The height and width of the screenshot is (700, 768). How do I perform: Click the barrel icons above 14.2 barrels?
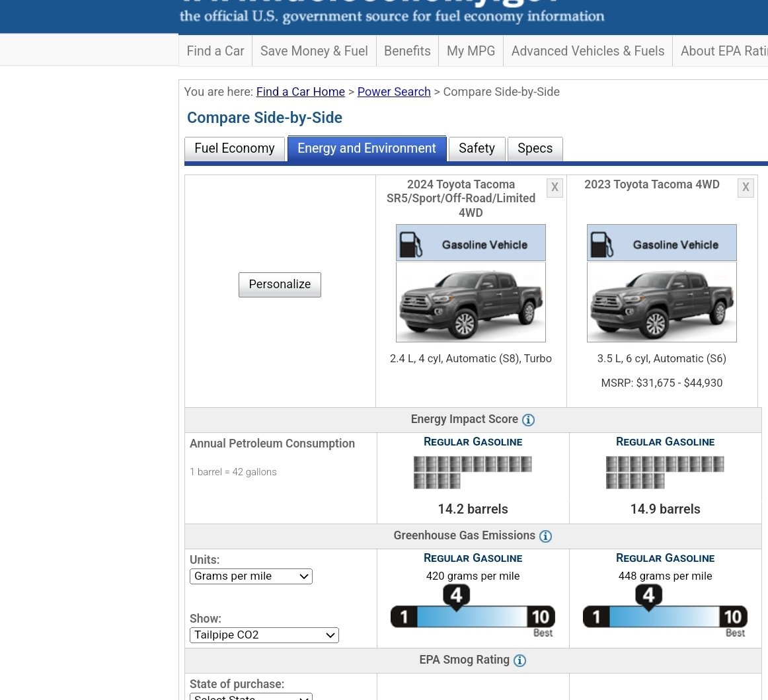tap(473, 472)
